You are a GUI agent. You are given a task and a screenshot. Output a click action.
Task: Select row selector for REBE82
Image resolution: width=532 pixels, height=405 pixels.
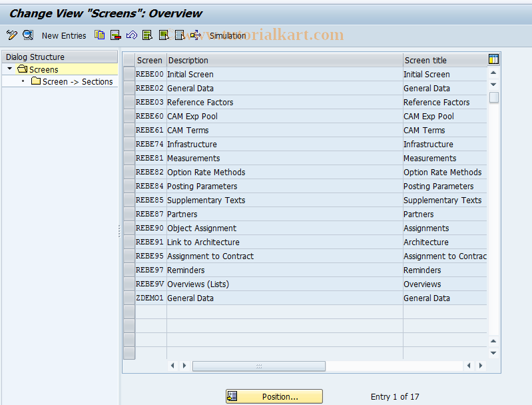point(129,172)
